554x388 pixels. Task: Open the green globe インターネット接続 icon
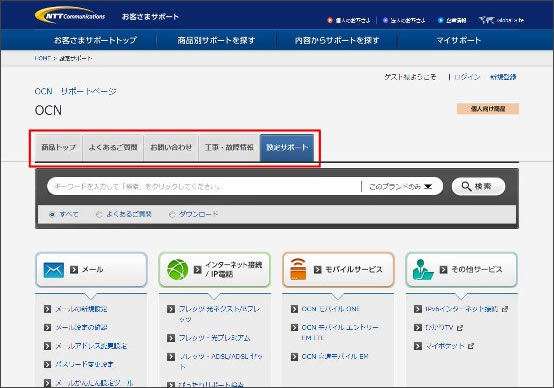(177, 270)
